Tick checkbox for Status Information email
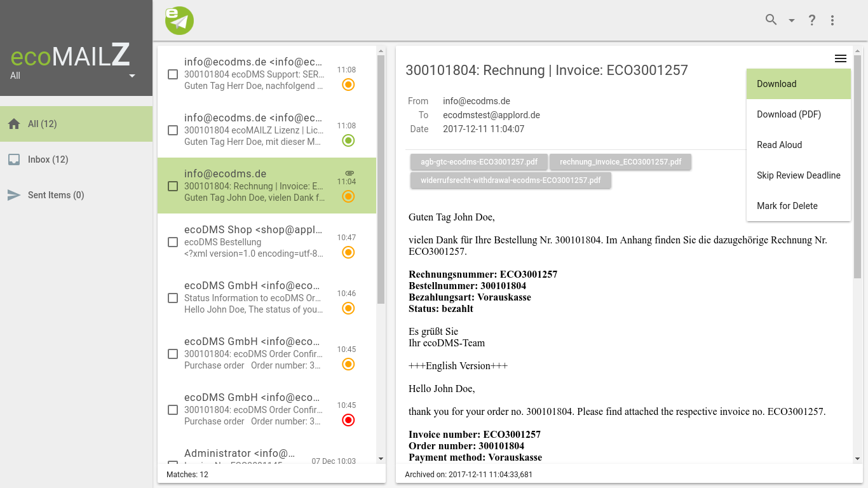Viewport: 868px width, 488px height. (x=173, y=298)
